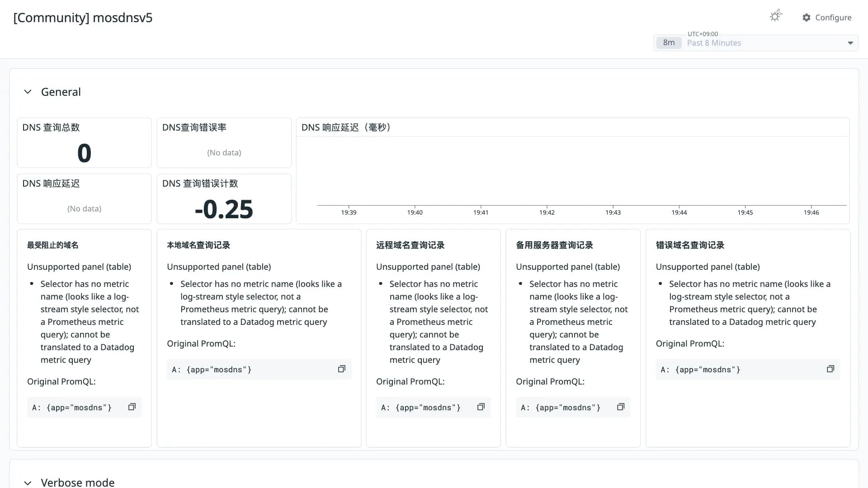Open the Past 8 Minutes time range dropdown

(756, 43)
